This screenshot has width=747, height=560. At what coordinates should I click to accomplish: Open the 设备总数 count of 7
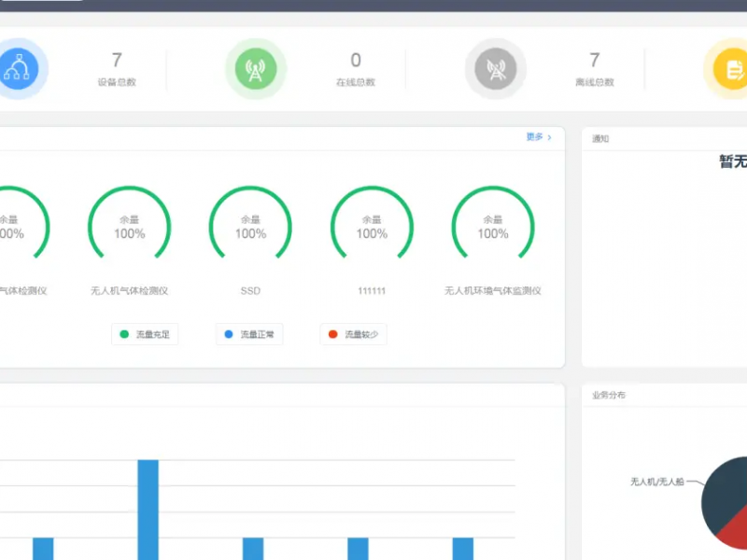[117, 61]
